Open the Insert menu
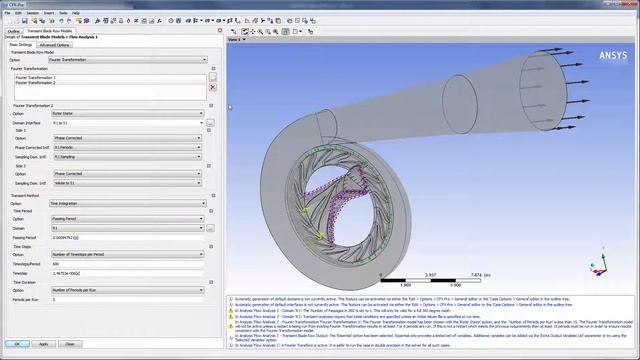The width and height of the screenshot is (640, 360). tap(49, 13)
